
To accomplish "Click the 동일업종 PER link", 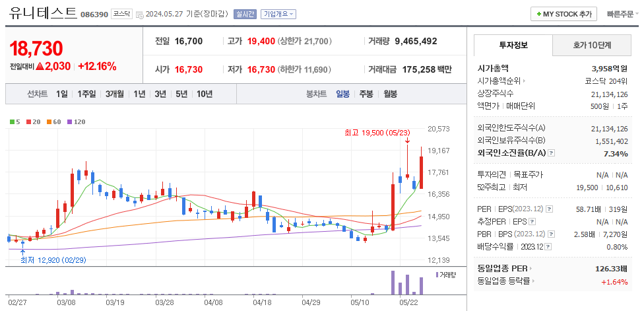I will (502, 269).
